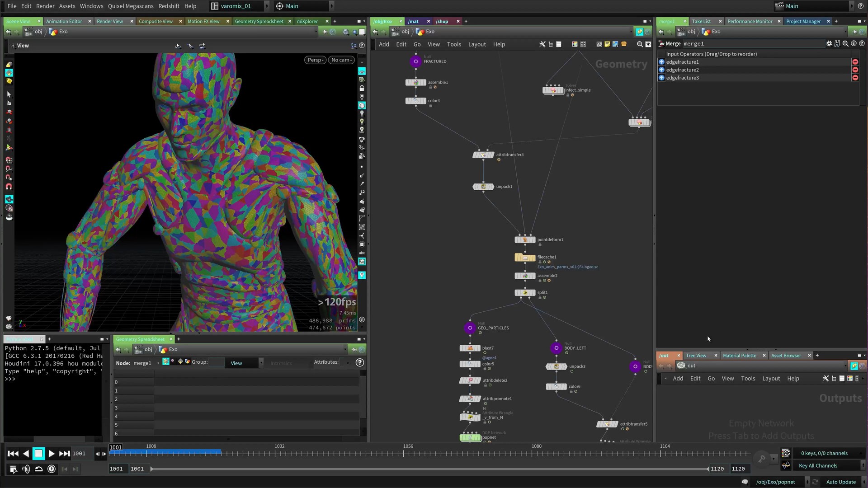The image size is (868, 488).
Task: Click the current frame number field
Action: pos(80,454)
